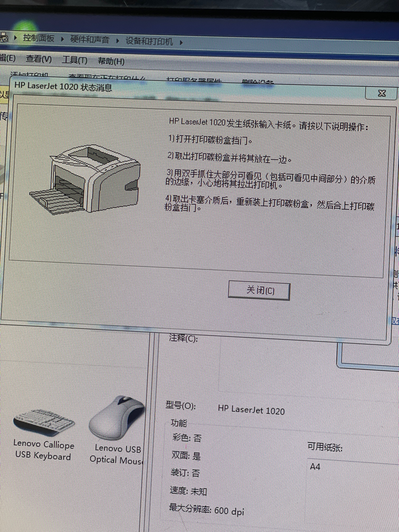This screenshot has height=532, width=399.
Task: Click the 可用纸张: label
Action: coord(325,447)
